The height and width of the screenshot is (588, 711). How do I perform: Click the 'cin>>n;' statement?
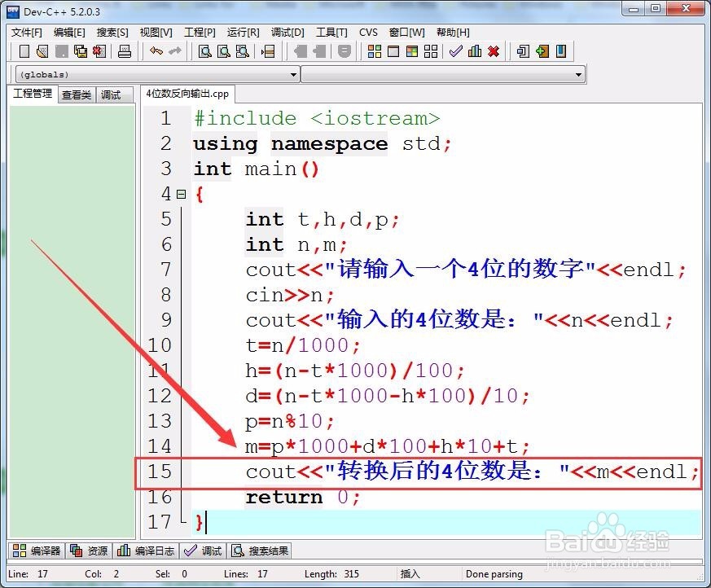pyautogui.click(x=290, y=296)
